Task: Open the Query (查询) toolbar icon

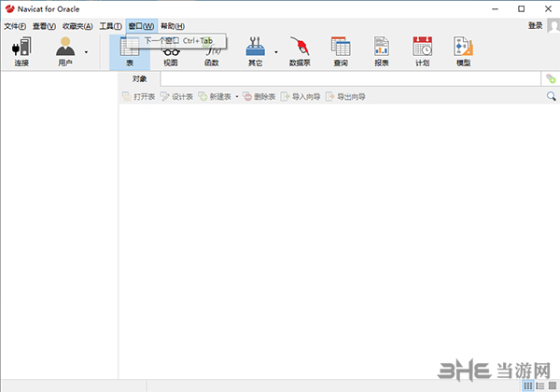Action: (x=341, y=51)
